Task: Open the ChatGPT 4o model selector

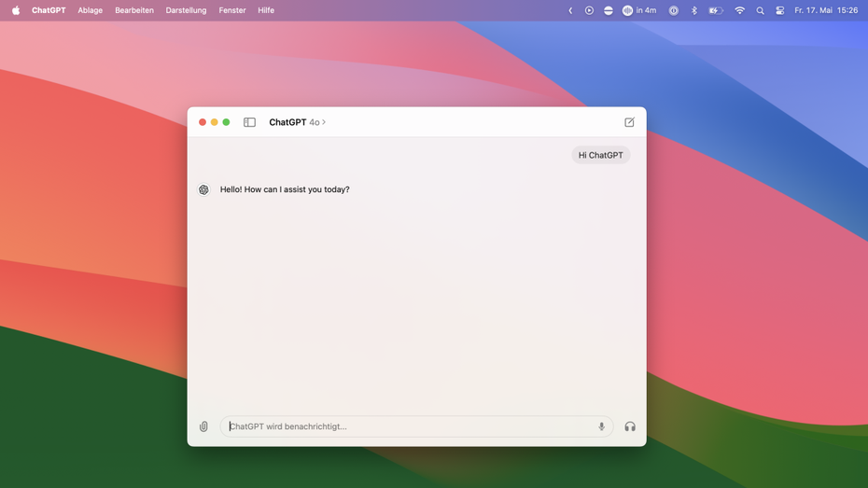Action: (x=297, y=122)
